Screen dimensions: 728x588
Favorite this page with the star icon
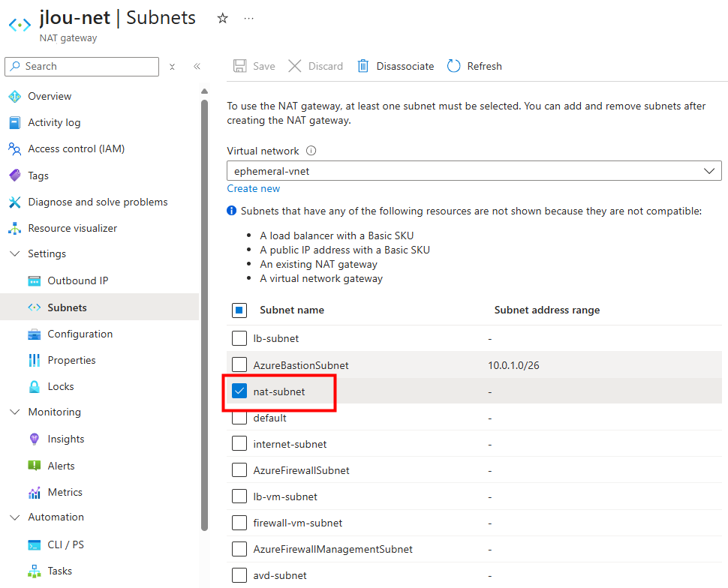coord(222,18)
